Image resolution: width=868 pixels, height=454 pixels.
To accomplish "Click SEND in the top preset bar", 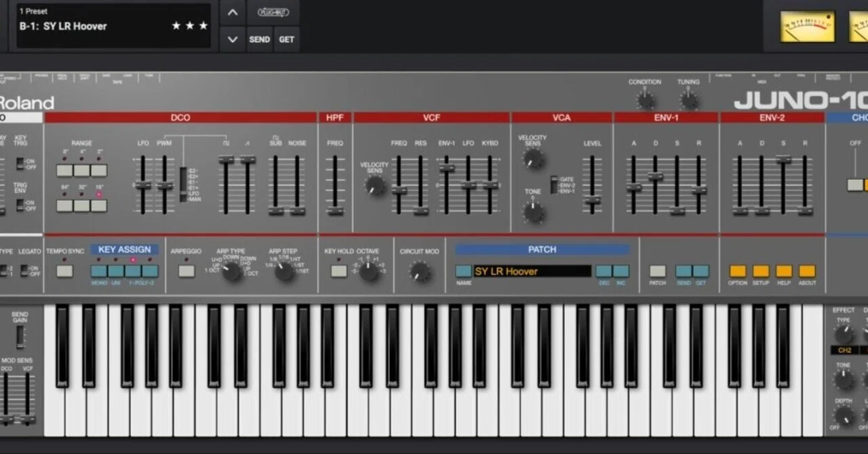I will tap(260, 39).
